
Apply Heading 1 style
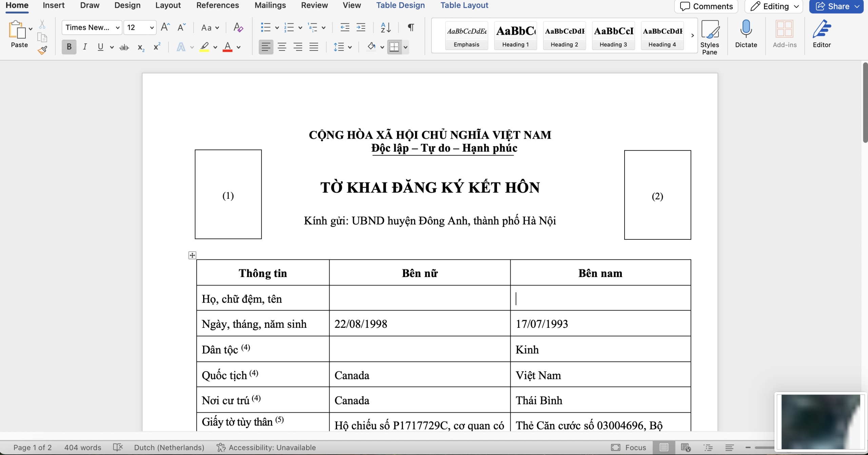pyautogui.click(x=515, y=36)
